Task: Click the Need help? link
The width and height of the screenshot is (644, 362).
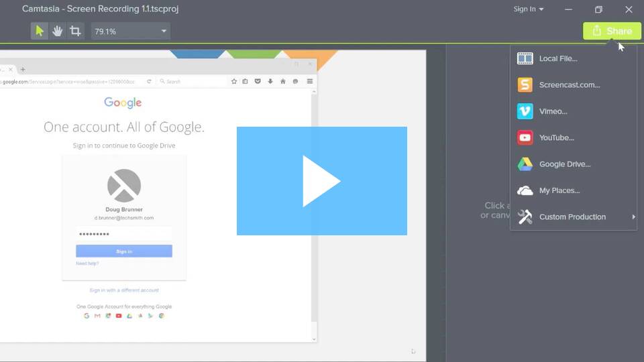Action: click(x=87, y=263)
